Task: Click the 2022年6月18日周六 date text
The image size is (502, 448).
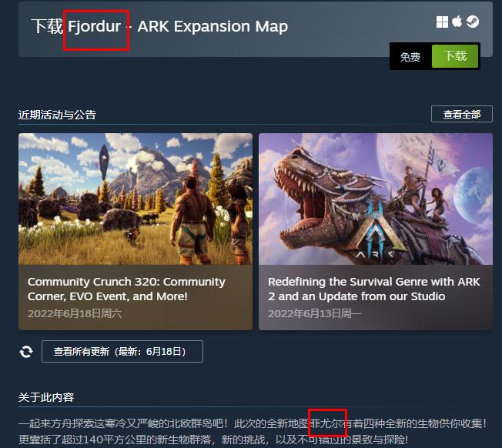Action: click(75, 313)
